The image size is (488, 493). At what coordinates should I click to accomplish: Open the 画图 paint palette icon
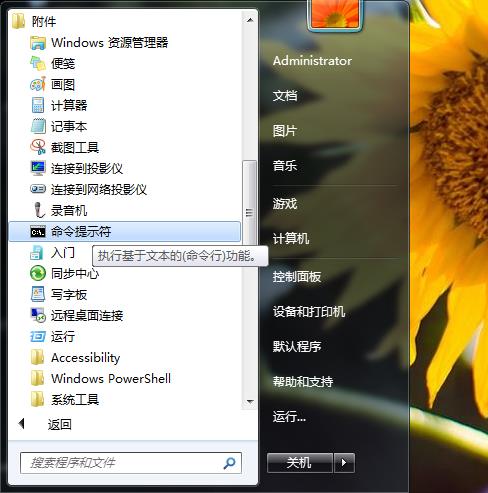[x=38, y=84]
